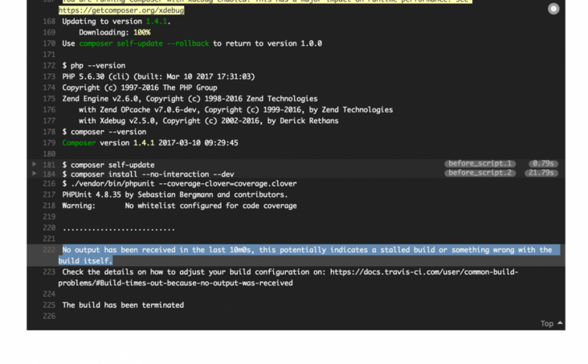Screen dimensions: 588x364
Task: Click the 'Zend Engine v2.6.0' line
Action: pyautogui.click(x=190, y=99)
